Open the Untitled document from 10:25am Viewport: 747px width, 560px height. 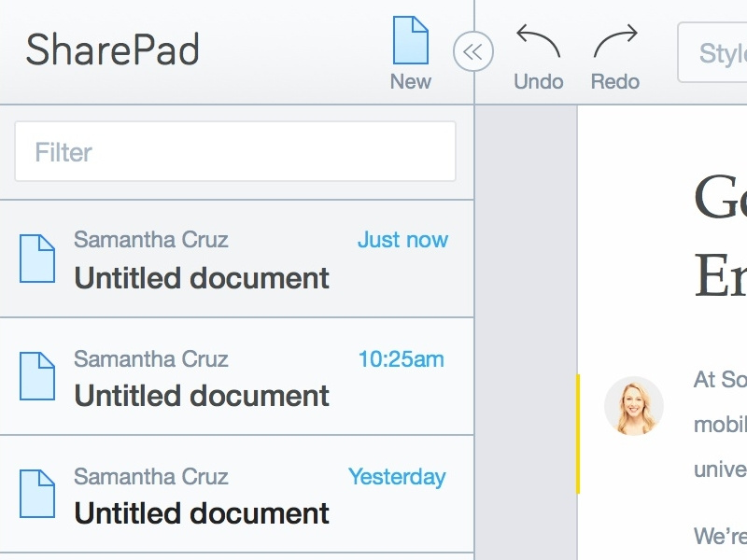click(202, 396)
